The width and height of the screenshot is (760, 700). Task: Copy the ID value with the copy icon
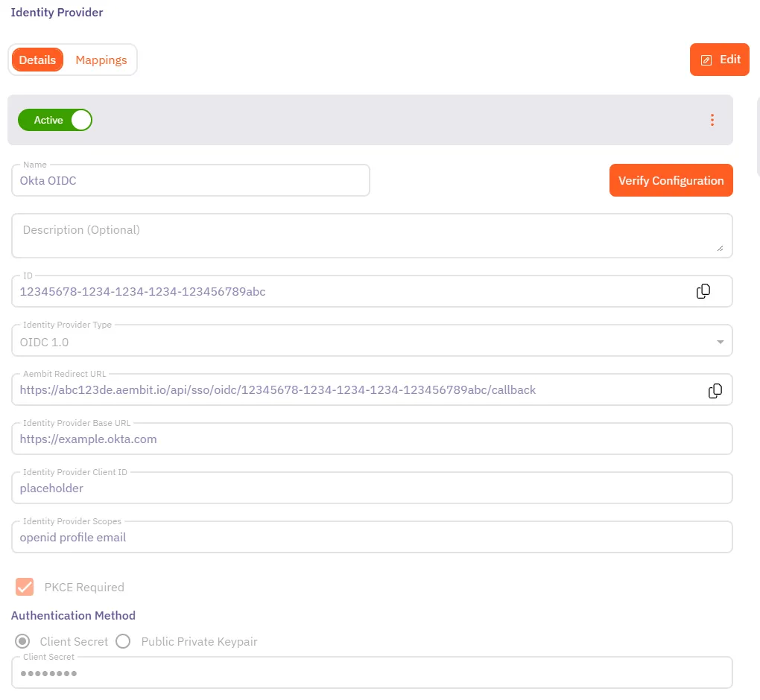pyautogui.click(x=703, y=291)
